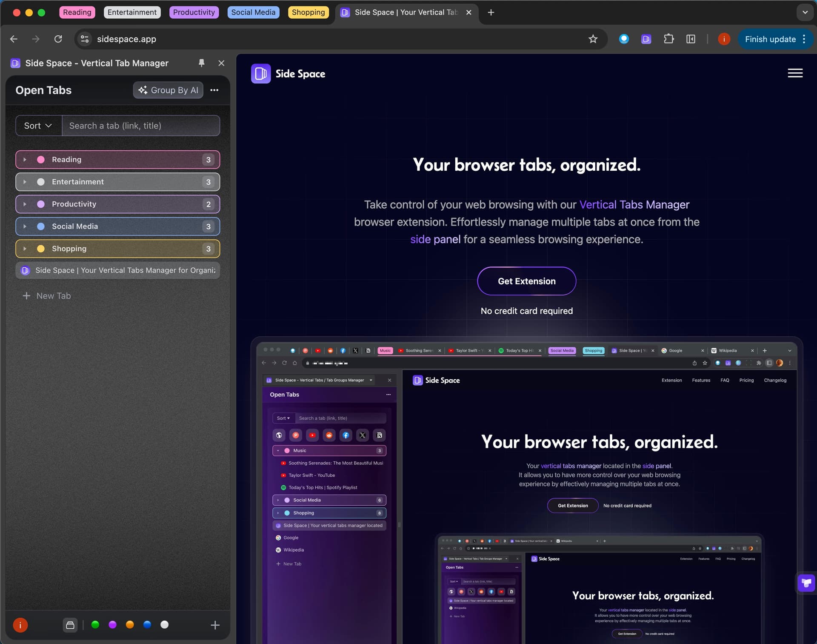Open the three-dot Open Tabs menu
This screenshot has width=817, height=644.
(x=214, y=90)
